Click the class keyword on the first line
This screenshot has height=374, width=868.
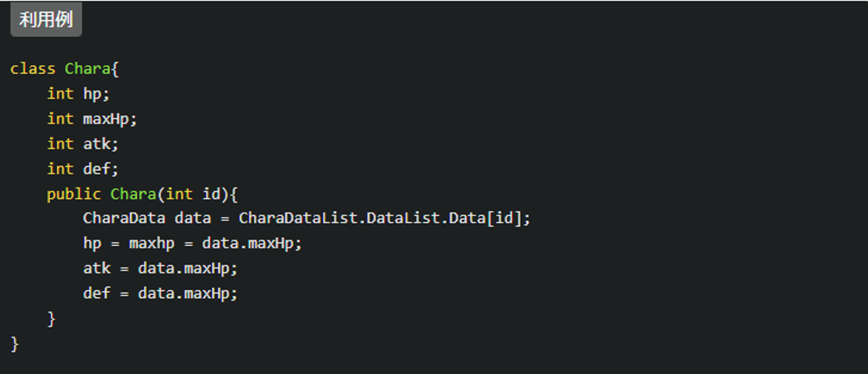(33, 69)
